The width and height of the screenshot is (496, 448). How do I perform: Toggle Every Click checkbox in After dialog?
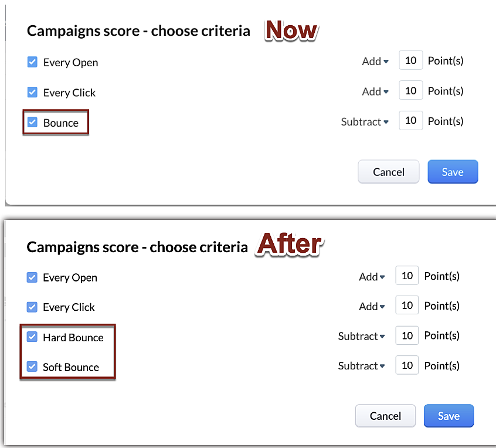tap(32, 307)
